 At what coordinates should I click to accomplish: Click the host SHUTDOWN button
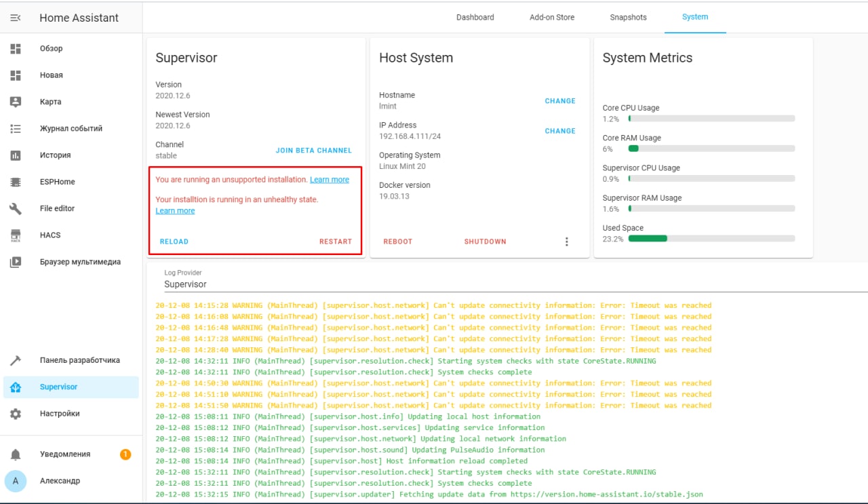coord(486,241)
